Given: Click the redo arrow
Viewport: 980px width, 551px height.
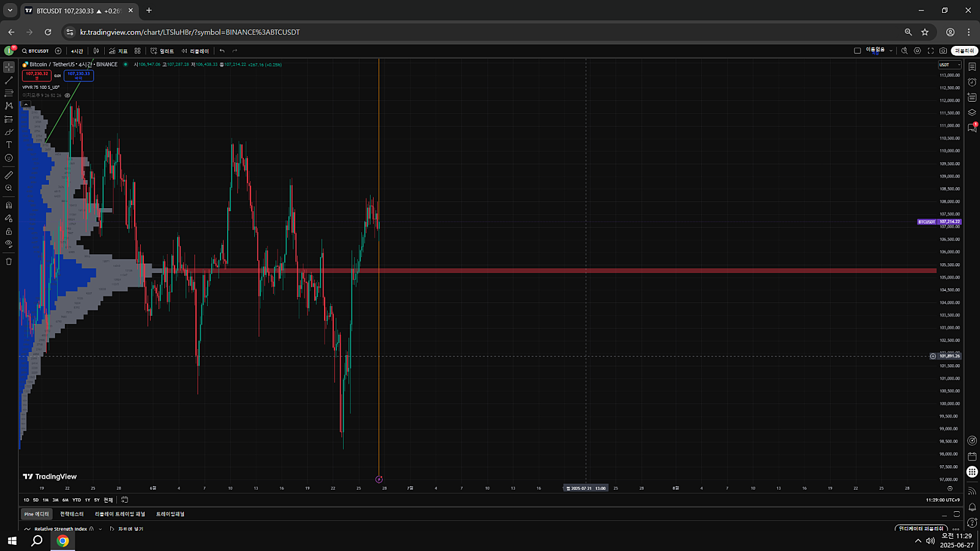Looking at the screenshot, I should (235, 51).
